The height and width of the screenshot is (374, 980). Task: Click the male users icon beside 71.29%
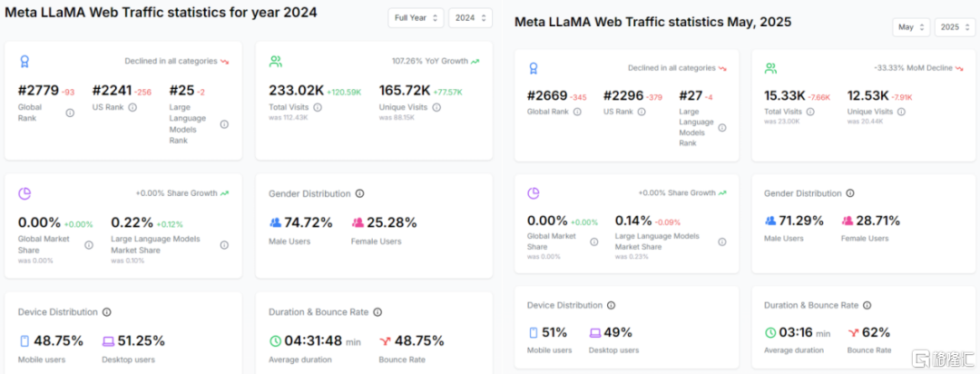point(770,221)
